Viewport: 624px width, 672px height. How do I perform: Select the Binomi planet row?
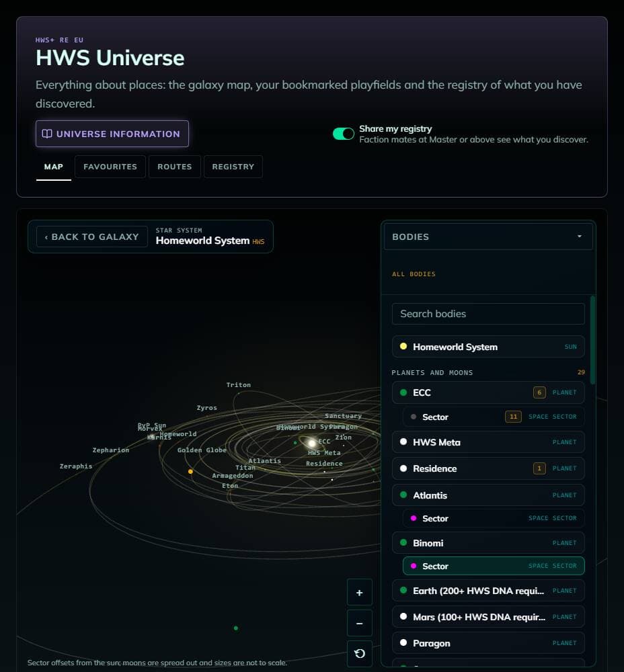point(488,543)
